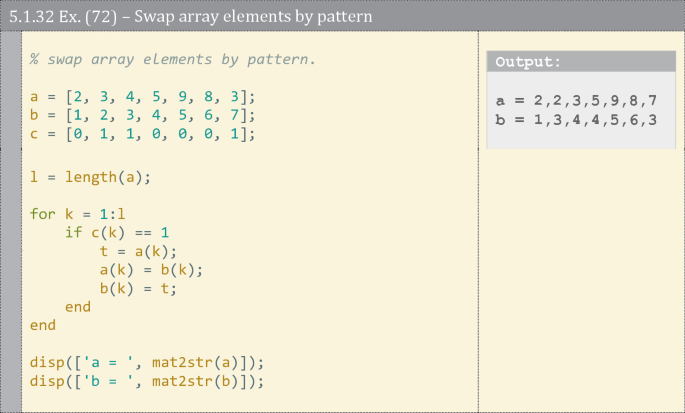The image size is (685, 413).
Task: Click the comment line 'swap array elements by pattern'
Action: [x=172, y=60]
